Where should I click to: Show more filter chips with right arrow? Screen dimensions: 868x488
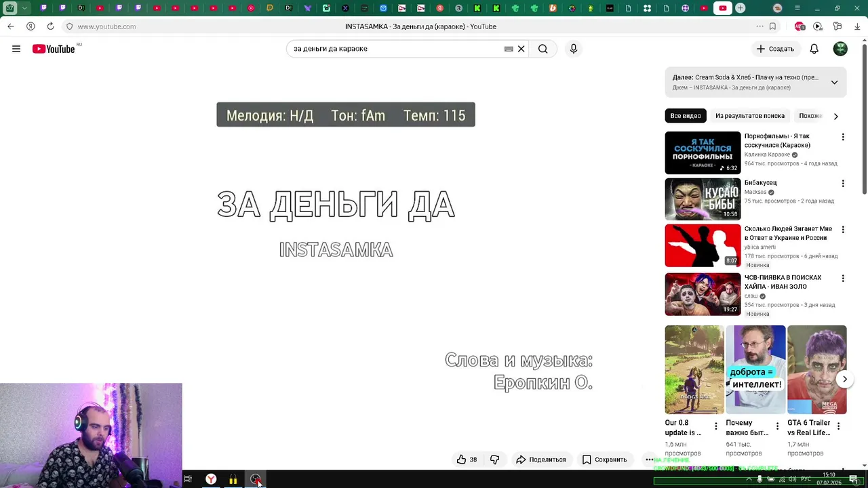coord(836,116)
